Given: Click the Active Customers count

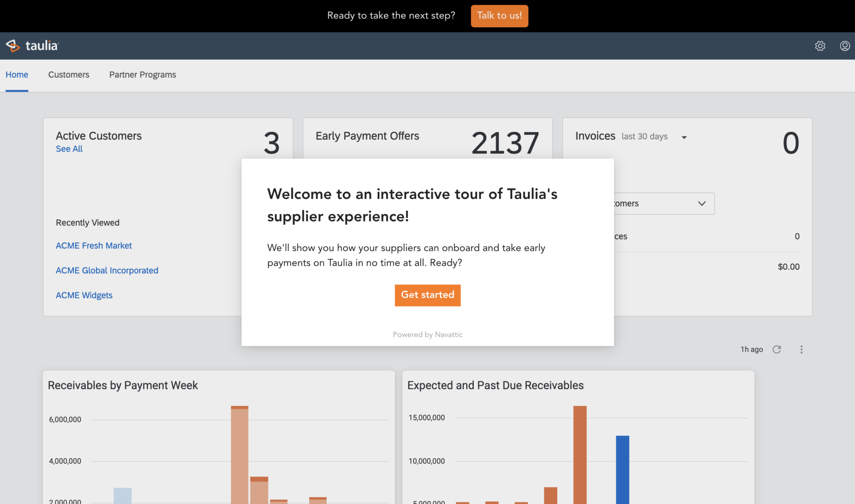Looking at the screenshot, I should point(271,144).
